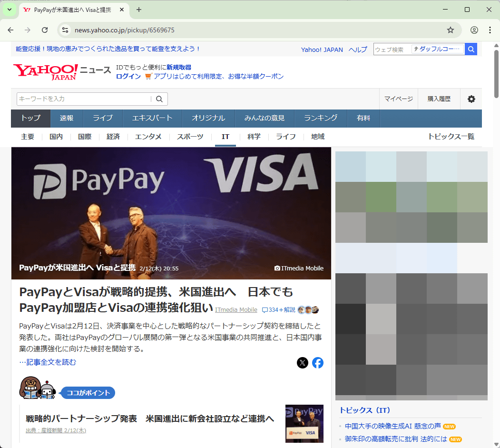Screen dimensions: 500x448
Task: Select the エキスパート navigation tab
Action: pyautogui.click(x=152, y=119)
